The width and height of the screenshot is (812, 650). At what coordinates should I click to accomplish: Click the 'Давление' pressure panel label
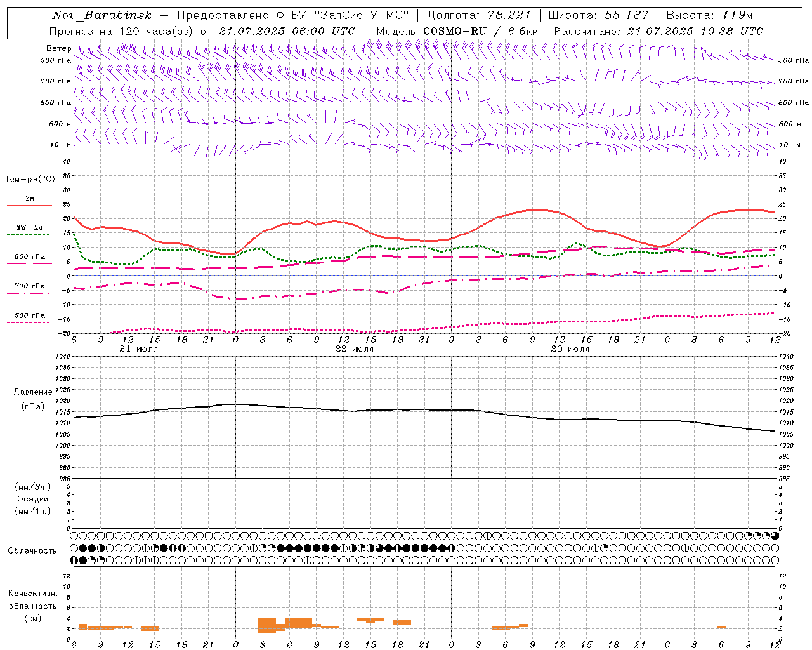33,392
